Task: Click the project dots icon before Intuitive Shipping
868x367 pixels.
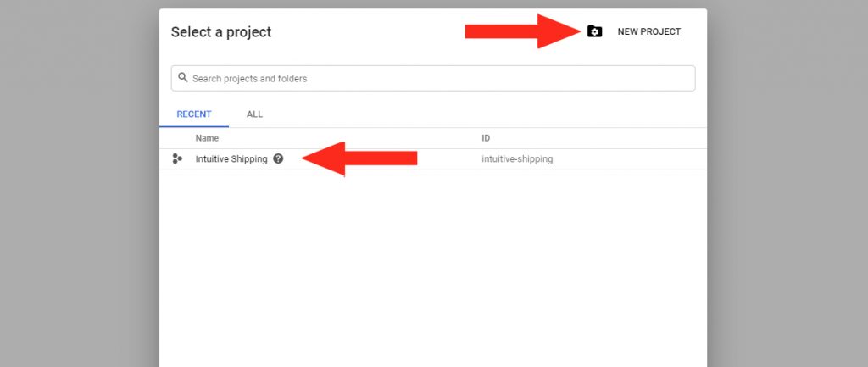Action: pos(177,158)
